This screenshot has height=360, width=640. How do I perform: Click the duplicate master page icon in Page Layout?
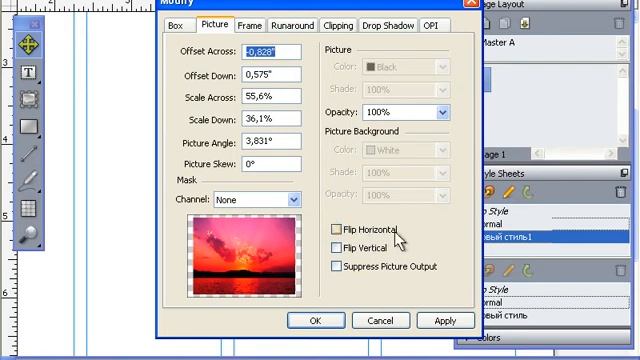point(505,23)
